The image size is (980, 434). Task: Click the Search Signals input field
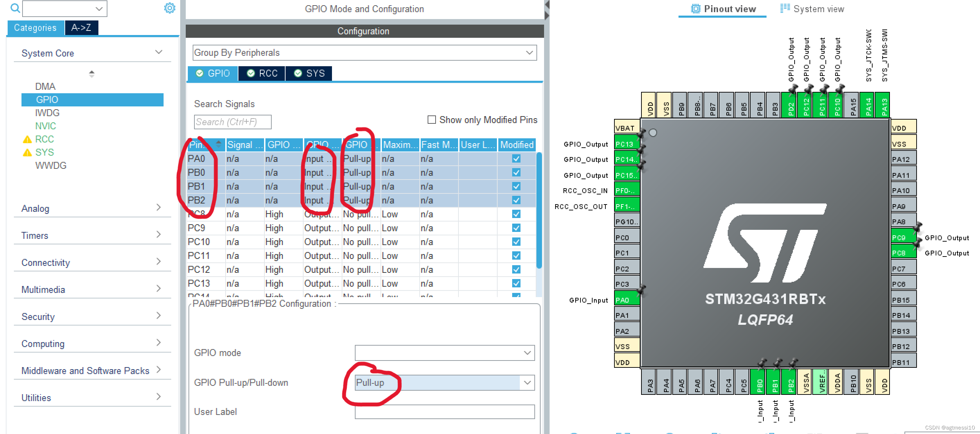[x=233, y=122]
